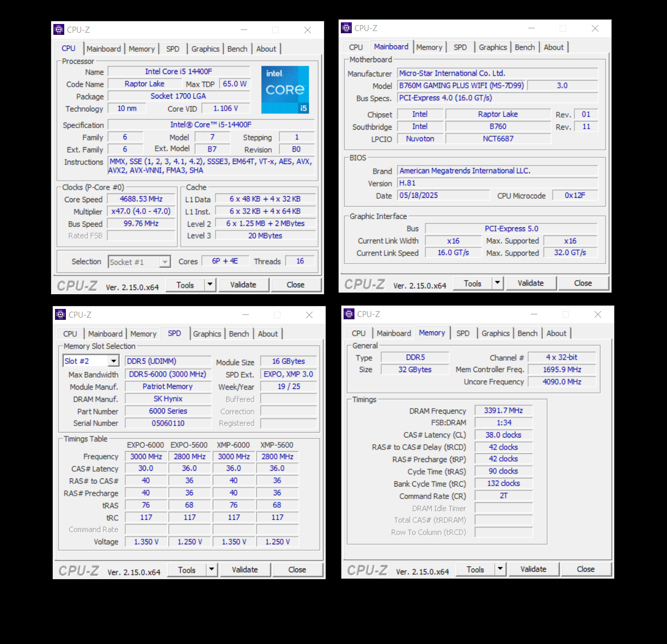This screenshot has width=667, height=644.
Task: Click the Module Manuf. value Patriot Memory
Action: point(168,386)
